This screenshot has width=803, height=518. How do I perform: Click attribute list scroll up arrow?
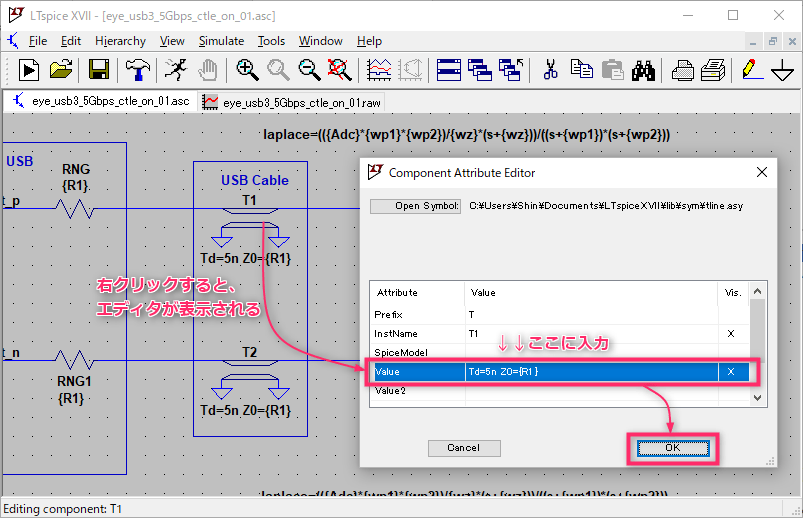pos(758,291)
